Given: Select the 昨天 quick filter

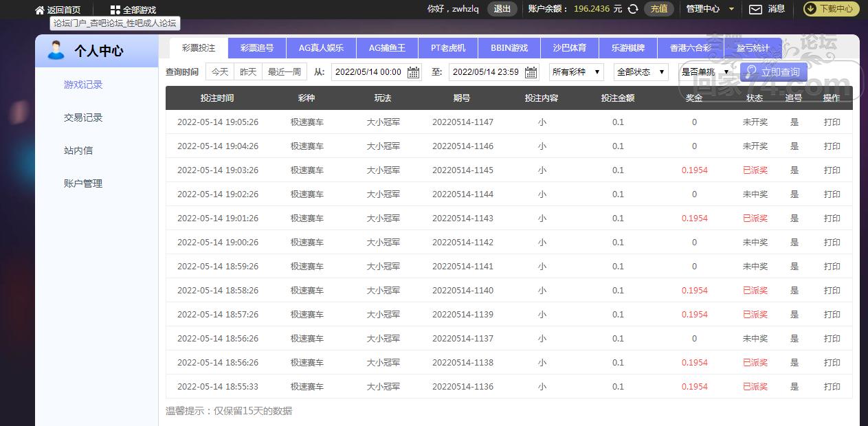Looking at the screenshot, I should click(x=248, y=72).
